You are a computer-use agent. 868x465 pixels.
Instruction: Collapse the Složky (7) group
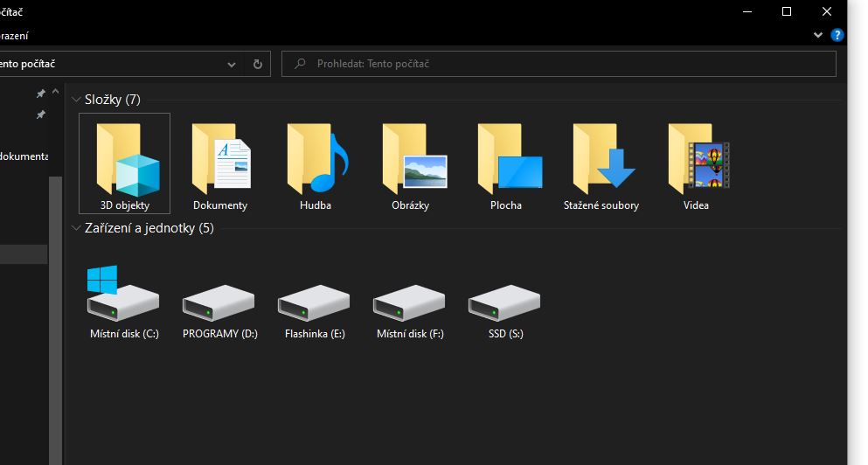pos(76,100)
